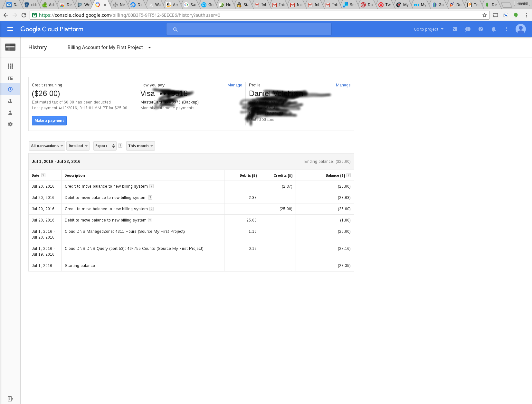Screen dimensions: 532x404
Task: Click the cast icon in browser toolbar
Action: [x=495, y=15]
